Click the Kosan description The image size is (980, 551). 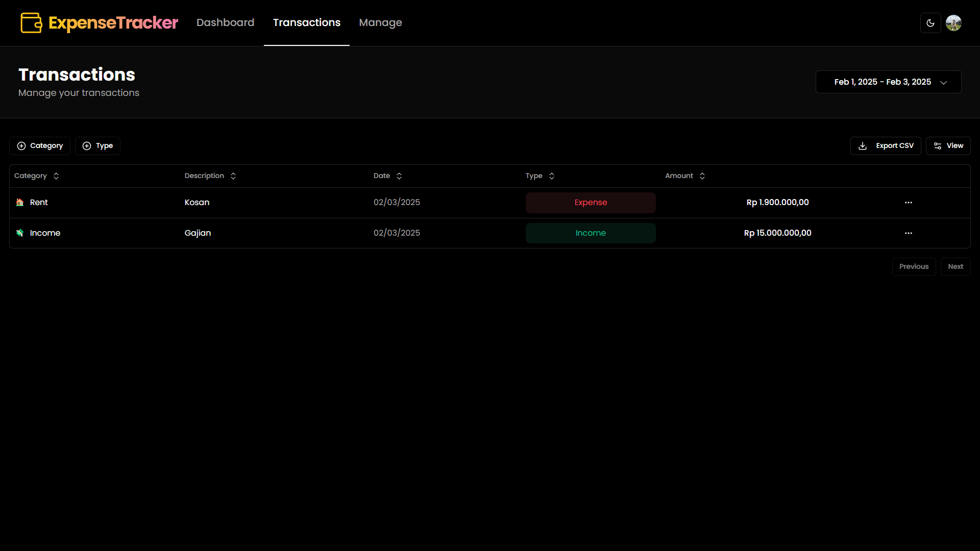click(197, 203)
